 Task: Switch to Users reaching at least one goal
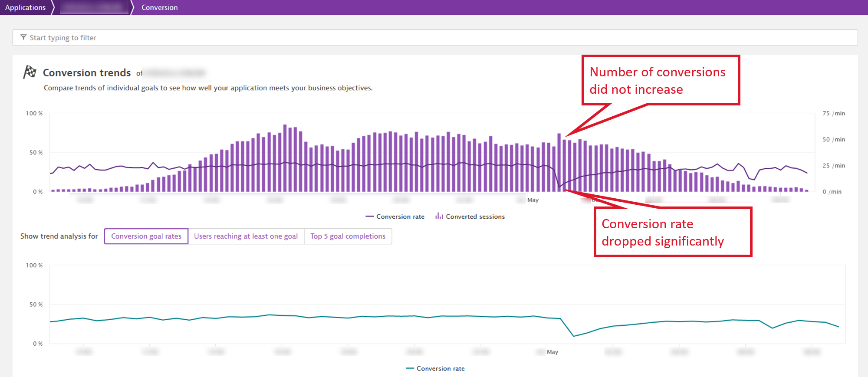coord(246,236)
